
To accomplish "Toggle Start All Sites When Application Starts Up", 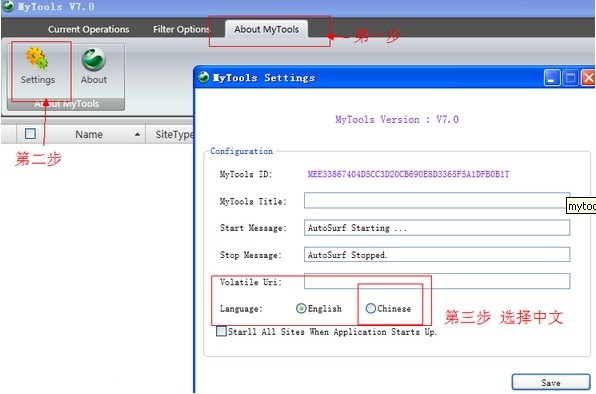I will 221,331.
